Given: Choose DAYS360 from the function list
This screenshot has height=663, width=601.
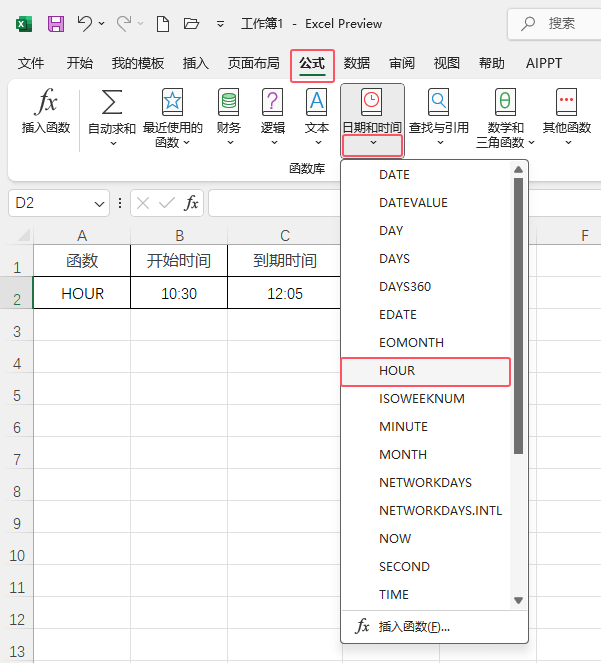Looking at the screenshot, I should pos(426,287).
